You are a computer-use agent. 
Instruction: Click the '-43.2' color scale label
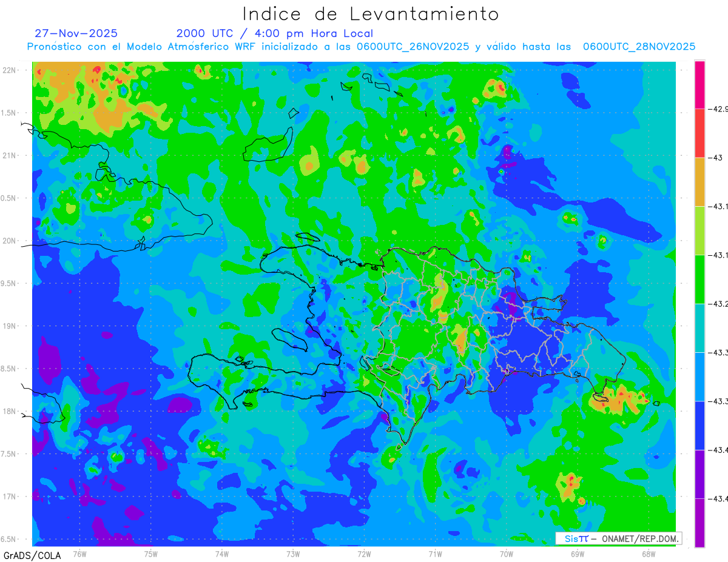pyautogui.click(x=719, y=304)
